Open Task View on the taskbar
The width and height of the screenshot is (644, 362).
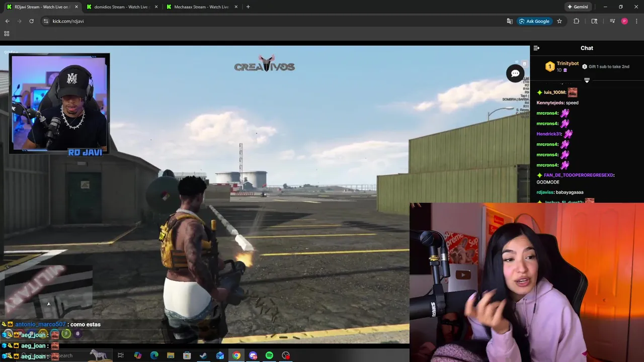121,355
